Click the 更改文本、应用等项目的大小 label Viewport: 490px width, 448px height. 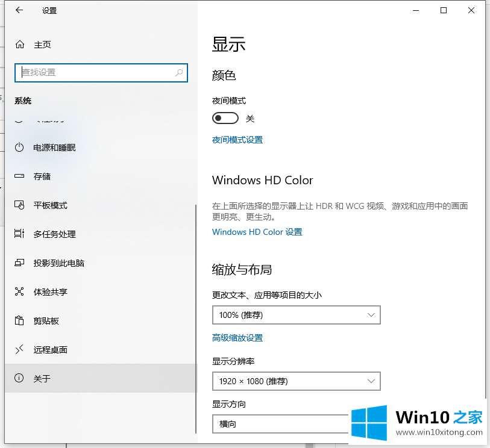(267, 295)
